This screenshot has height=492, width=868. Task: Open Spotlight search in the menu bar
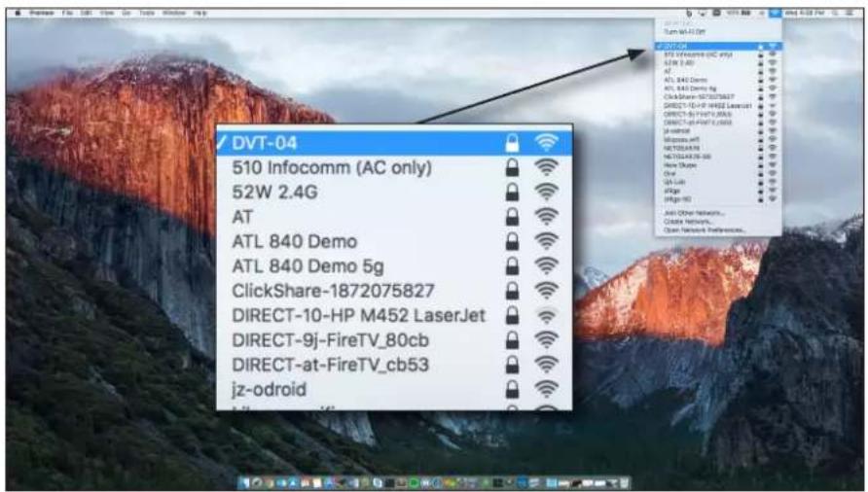click(836, 13)
